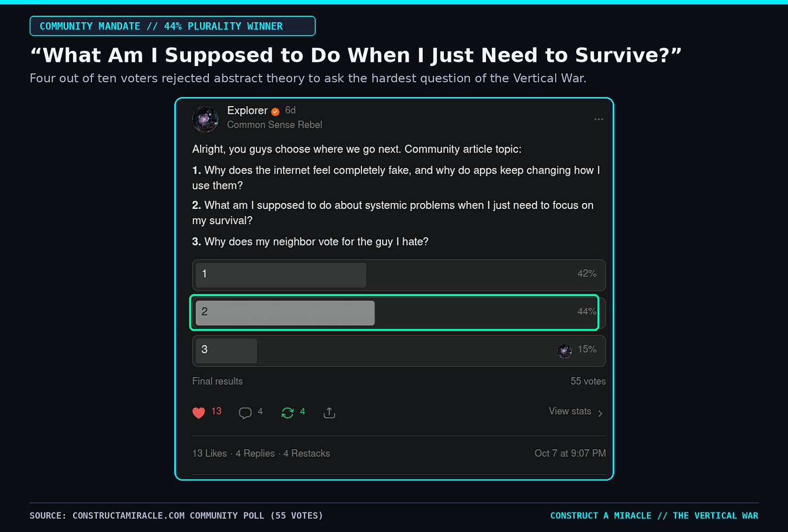788x532 pixels.
Task: Click topic 1 text about the fake internet
Action: [x=396, y=178]
